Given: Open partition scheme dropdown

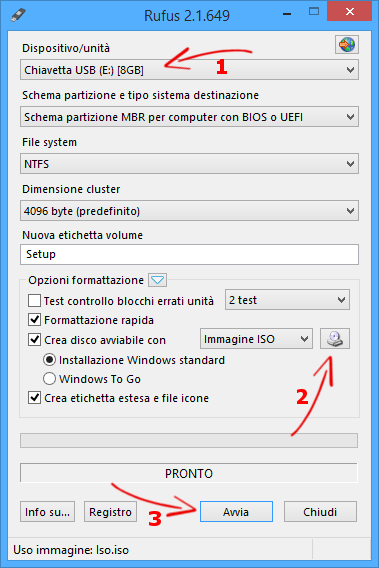Looking at the screenshot, I should click(190, 117).
